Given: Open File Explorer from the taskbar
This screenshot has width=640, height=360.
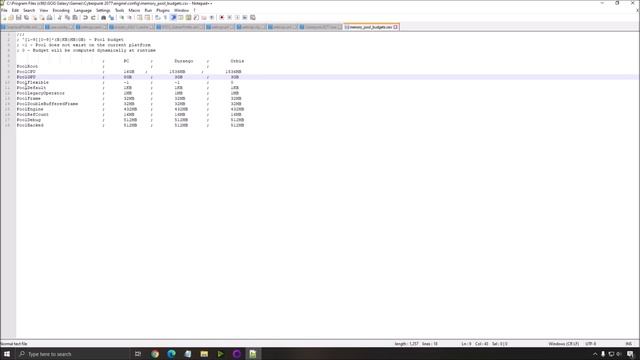Looking at the screenshot, I should pyautogui.click(x=204, y=354).
